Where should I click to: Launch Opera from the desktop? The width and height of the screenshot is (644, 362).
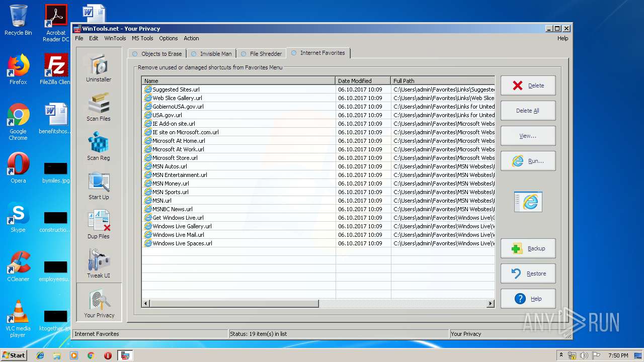point(18,168)
